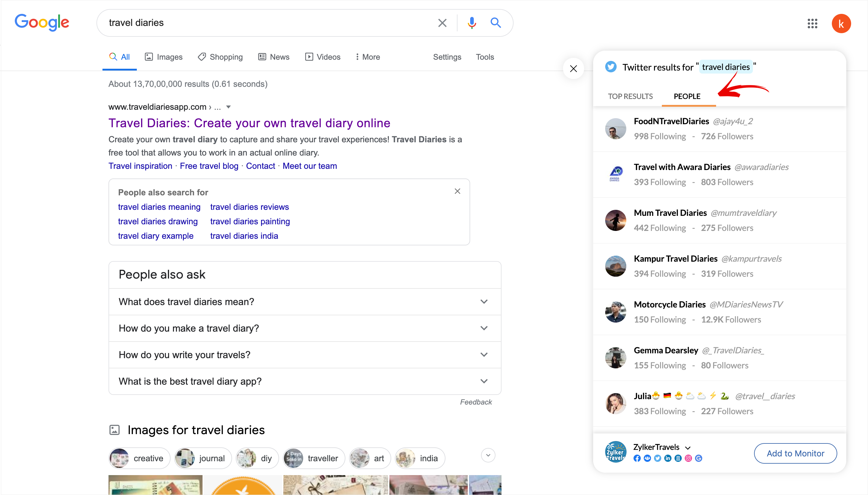Open the Google apps grid

pos(812,24)
